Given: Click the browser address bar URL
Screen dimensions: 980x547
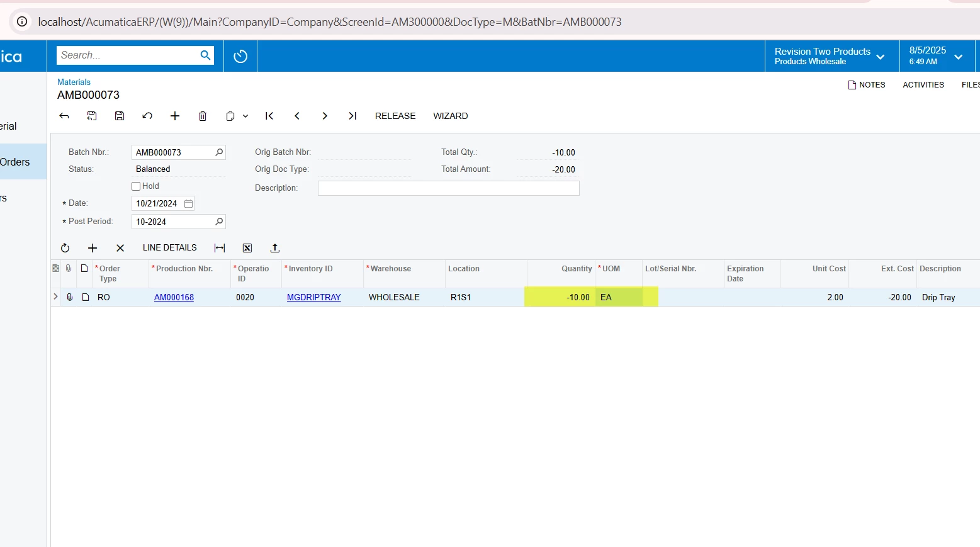Looking at the screenshot, I should coord(330,22).
